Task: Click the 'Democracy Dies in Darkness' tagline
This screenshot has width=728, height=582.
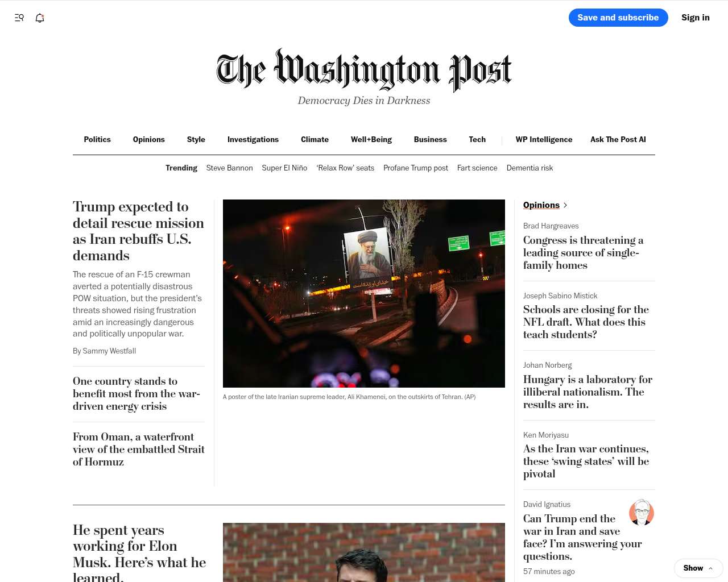Action: [x=364, y=101]
